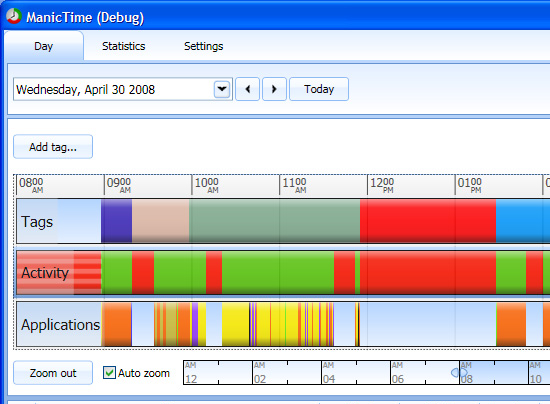
Task: Go to previous day with left arrow
Action: pyautogui.click(x=248, y=89)
